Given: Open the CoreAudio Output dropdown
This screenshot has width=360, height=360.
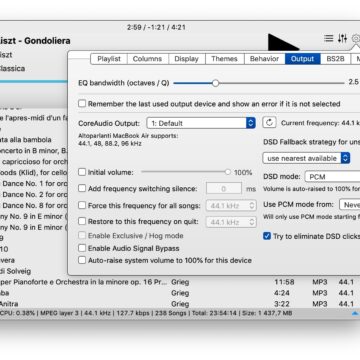Looking at the screenshot, I should pyautogui.click(x=201, y=123).
